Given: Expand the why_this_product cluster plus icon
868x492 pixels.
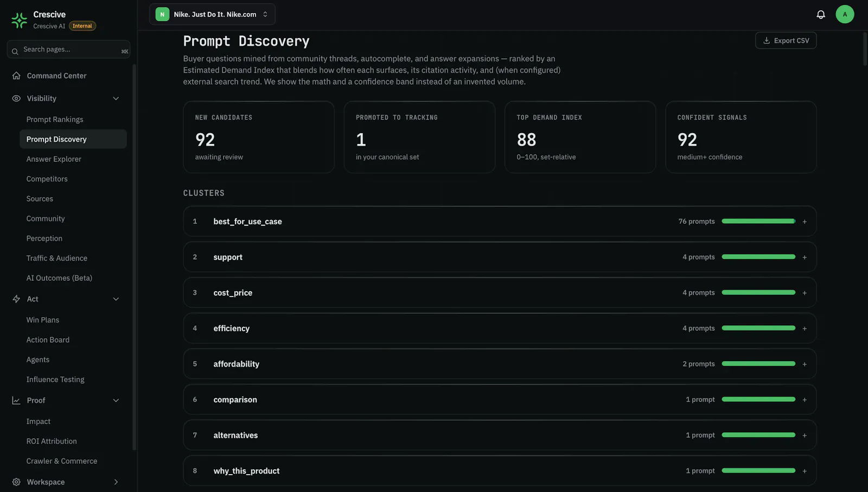Looking at the screenshot, I should 805,471.
